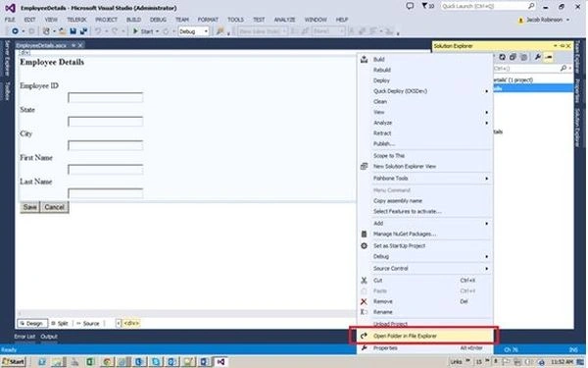Click the Visual Studio taskbar icon
588x368 pixels.
tap(220, 362)
